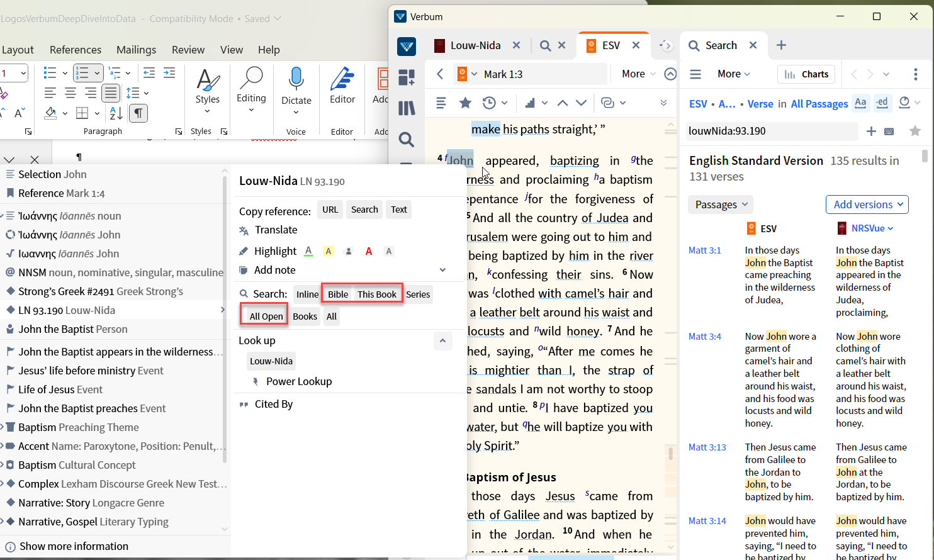Open the References ribbon tab in Word
Viewport: 934px width, 560px height.
click(76, 50)
